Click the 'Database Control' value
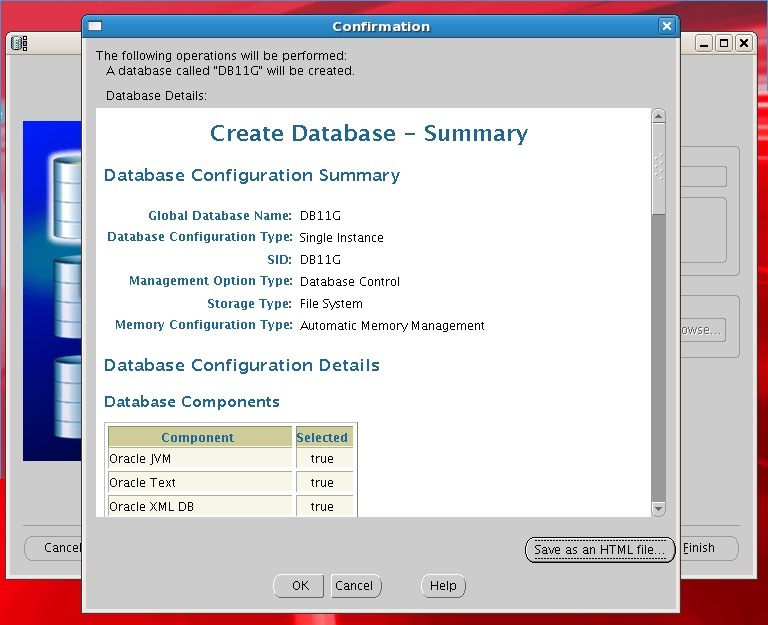Screen dimensions: 768x625 point(350,282)
